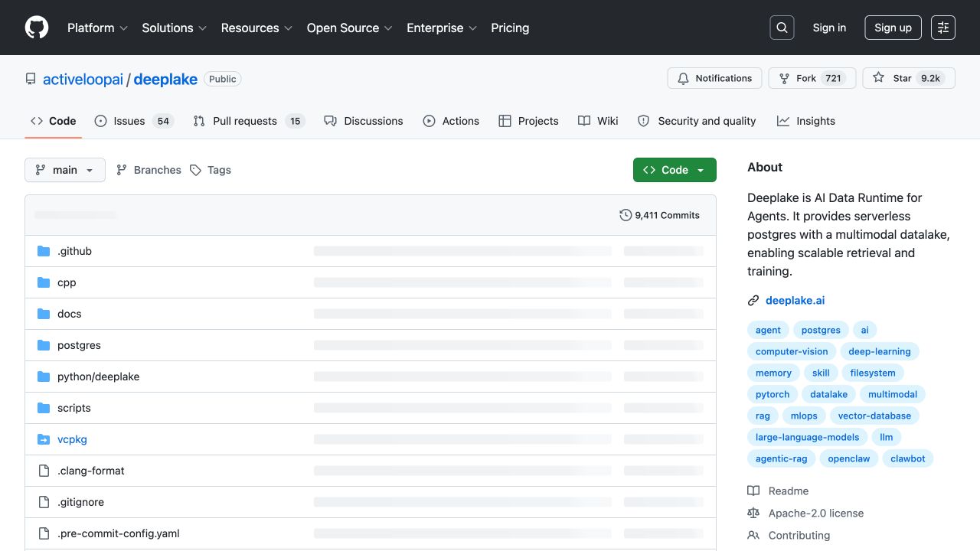Click the search magnifier icon

782,28
